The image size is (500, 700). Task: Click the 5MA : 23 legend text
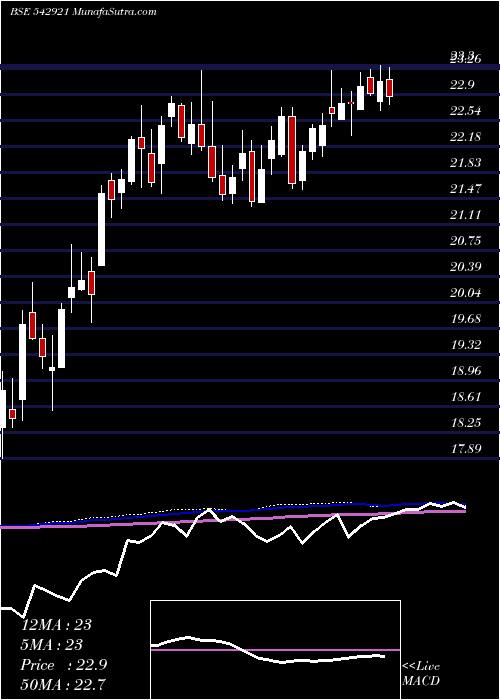[x=52, y=645]
